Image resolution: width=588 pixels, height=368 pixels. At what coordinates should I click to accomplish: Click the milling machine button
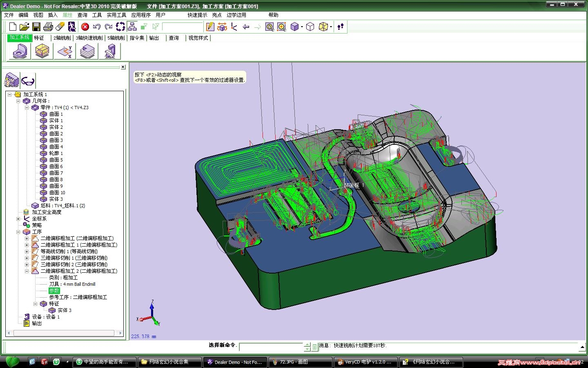[109, 52]
